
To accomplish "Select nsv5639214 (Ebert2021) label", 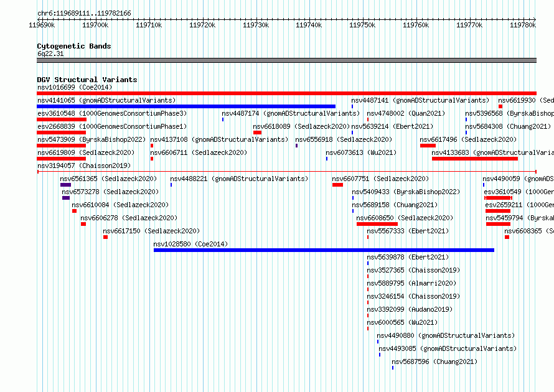I will coord(392,126).
